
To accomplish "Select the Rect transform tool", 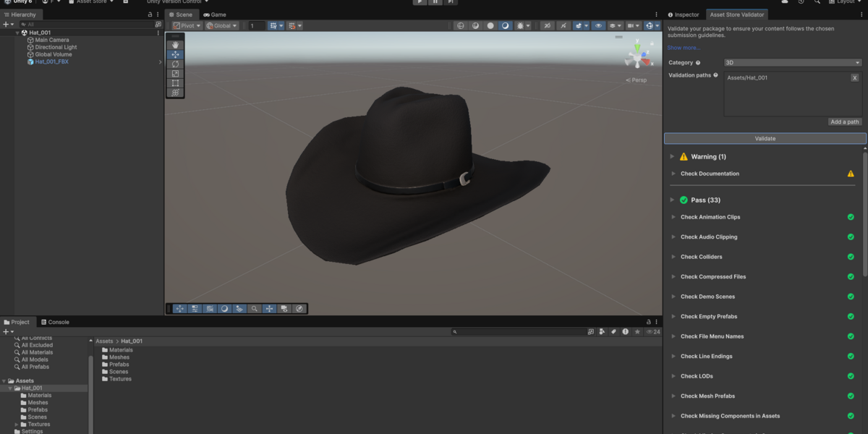I will click(175, 82).
